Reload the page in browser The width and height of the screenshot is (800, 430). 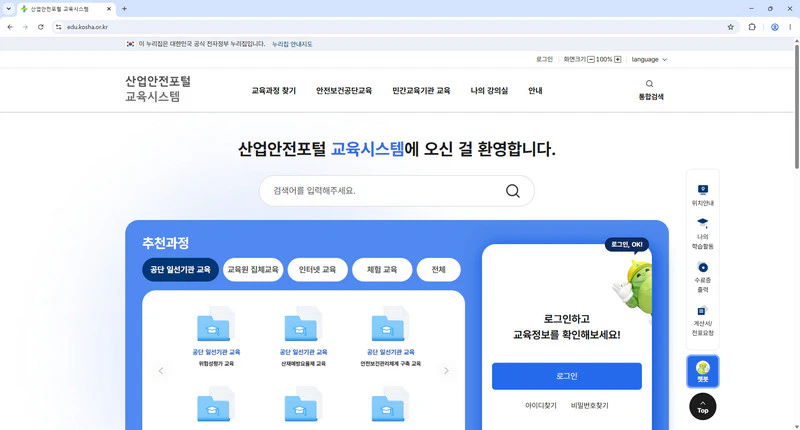pos(40,27)
